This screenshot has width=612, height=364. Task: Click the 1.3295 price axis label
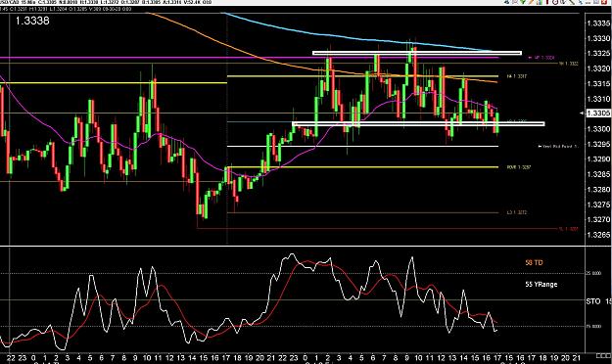598,144
